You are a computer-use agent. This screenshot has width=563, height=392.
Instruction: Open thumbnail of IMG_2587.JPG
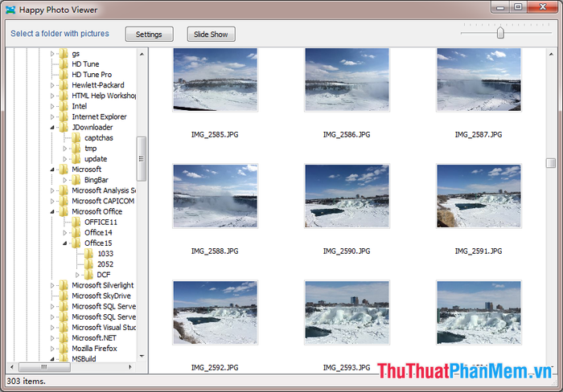click(479, 80)
